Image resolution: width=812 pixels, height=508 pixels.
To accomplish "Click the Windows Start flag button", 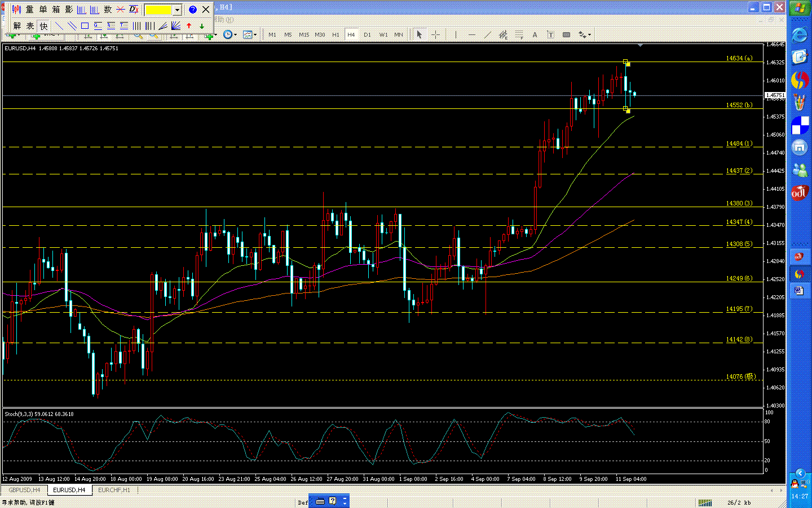I will 800,8.
